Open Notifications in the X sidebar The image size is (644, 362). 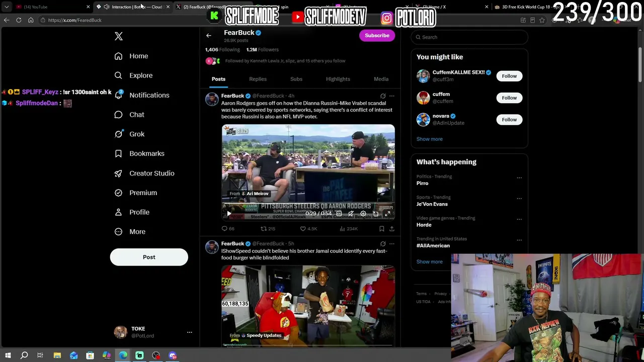click(x=142, y=95)
